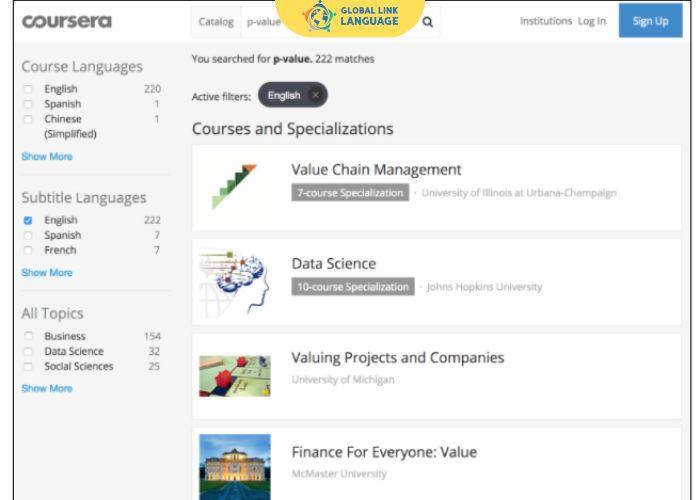Open the Finance For Everyone thumbnail

[x=234, y=466]
